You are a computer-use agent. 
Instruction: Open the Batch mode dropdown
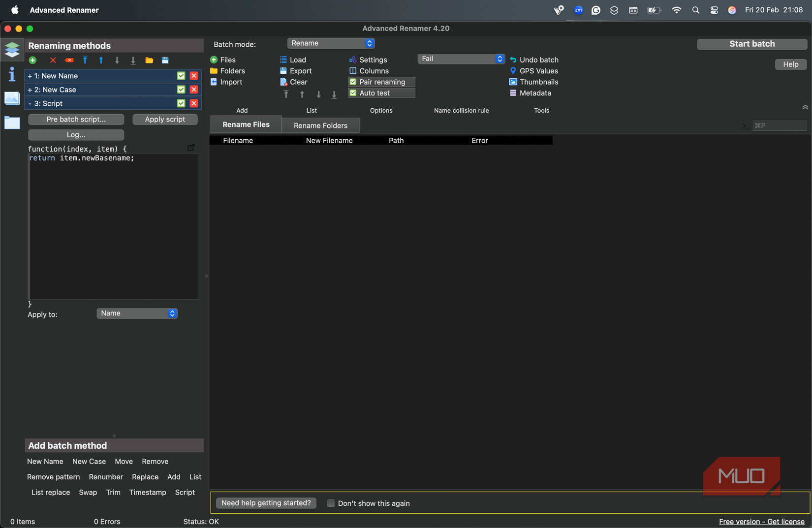(x=331, y=43)
